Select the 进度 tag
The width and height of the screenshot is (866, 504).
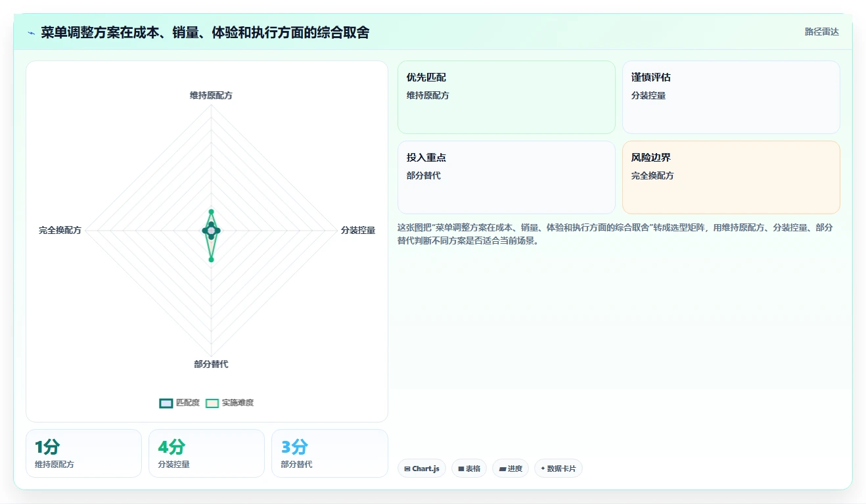(511, 469)
